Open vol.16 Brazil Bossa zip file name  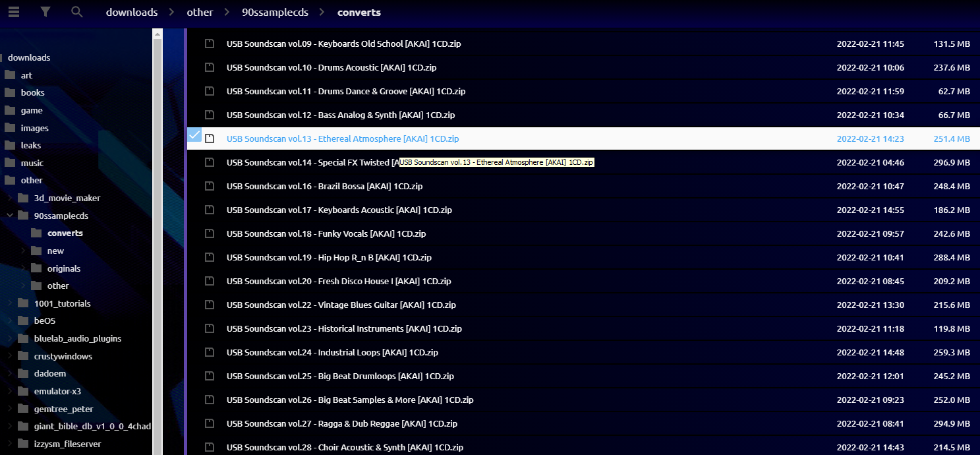pyautogui.click(x=324, y=186)
